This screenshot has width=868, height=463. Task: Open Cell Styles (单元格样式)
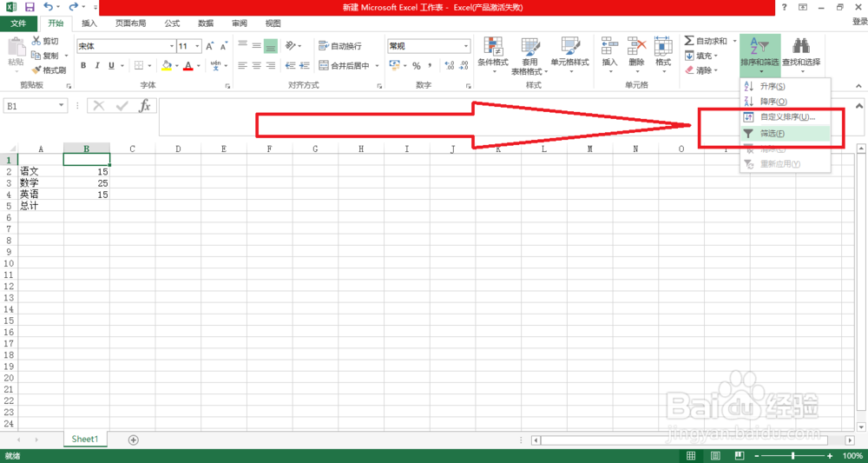point(569,56)
